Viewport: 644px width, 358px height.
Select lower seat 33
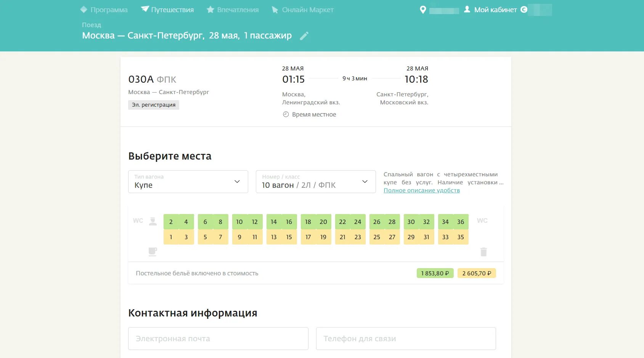point(445,237)
